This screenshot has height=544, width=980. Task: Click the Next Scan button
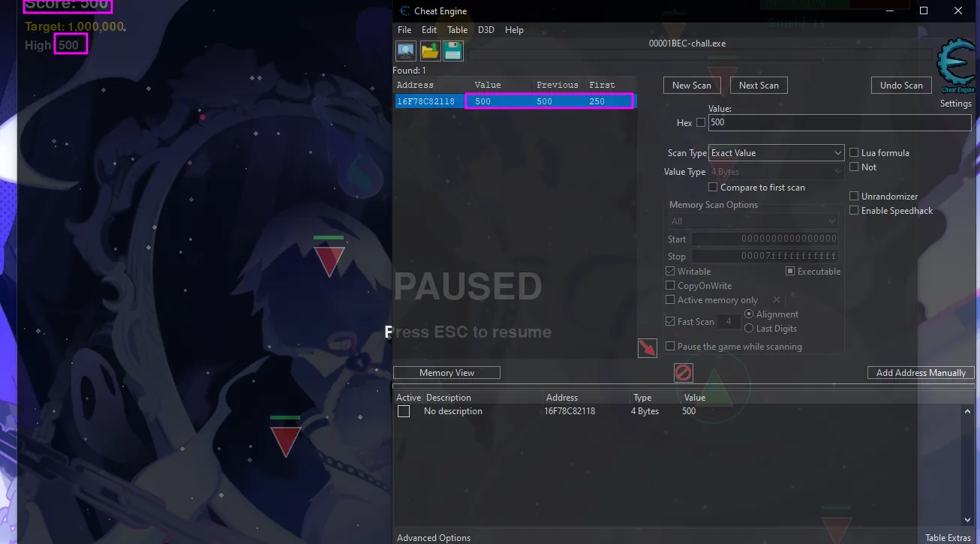(x=759, y=86)
